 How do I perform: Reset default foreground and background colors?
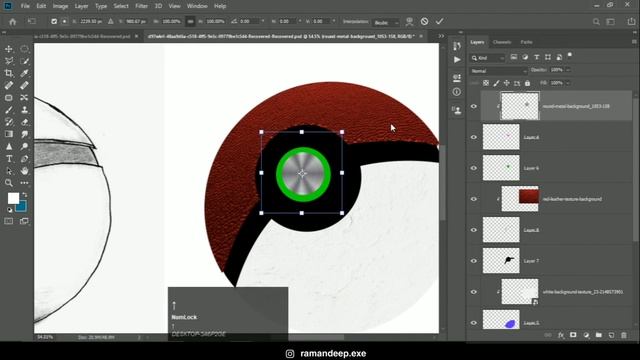(9, 210)
